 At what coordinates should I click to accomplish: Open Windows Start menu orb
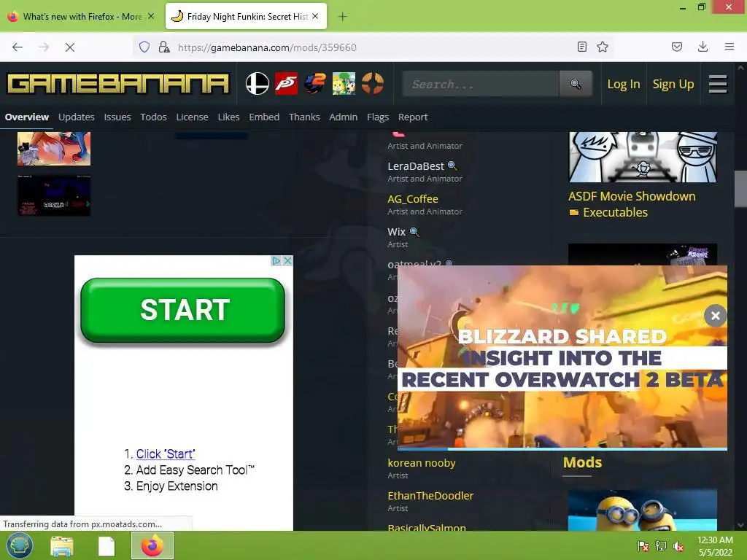point(20,545)
